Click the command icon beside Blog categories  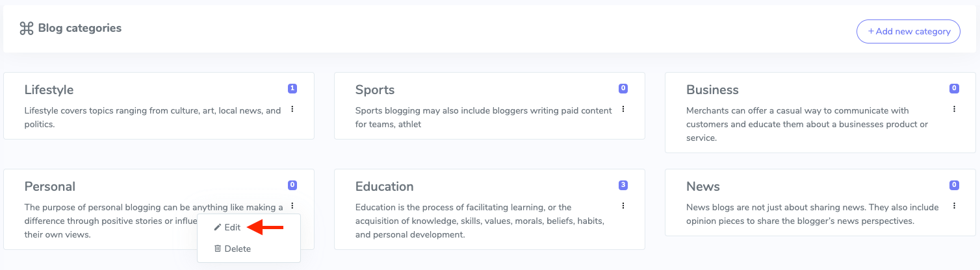tap(26, 29)
